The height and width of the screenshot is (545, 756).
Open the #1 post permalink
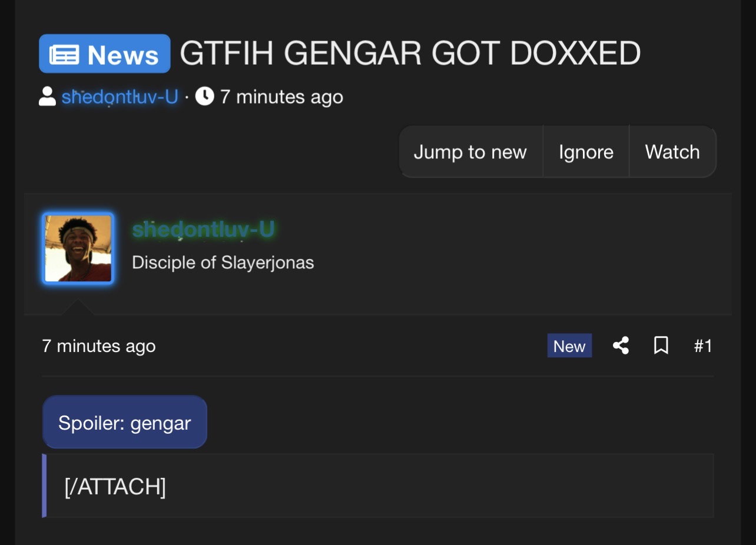tap(703, 345)
